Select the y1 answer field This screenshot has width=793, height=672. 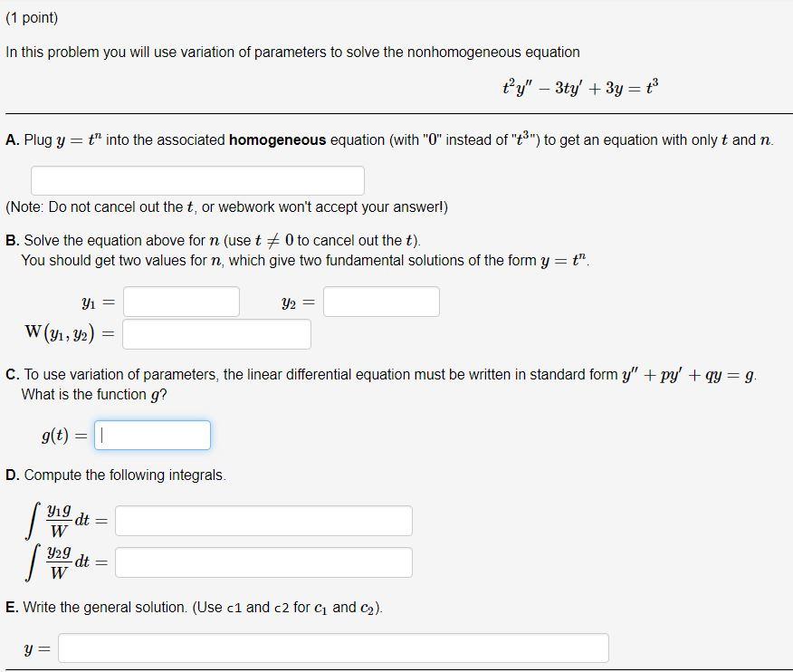(180, 301)
